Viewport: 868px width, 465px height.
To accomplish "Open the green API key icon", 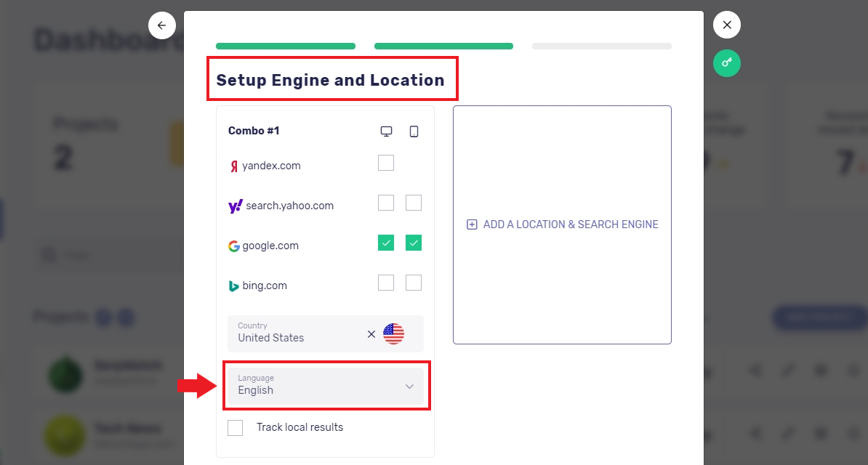I will [x=726, y=63].
